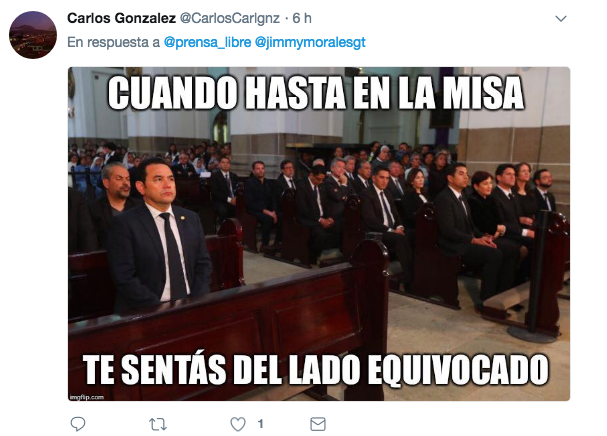607x436 pixels.
Task: Open the Carlos Gonzalez display name link
Action: [121, 18]
